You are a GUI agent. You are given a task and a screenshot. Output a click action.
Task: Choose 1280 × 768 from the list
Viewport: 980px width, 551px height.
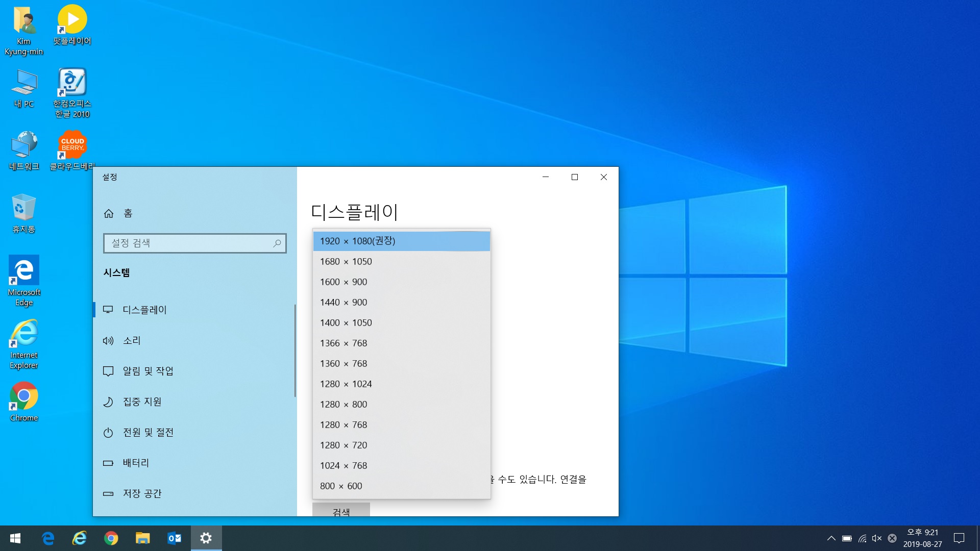tap(402, 424)
